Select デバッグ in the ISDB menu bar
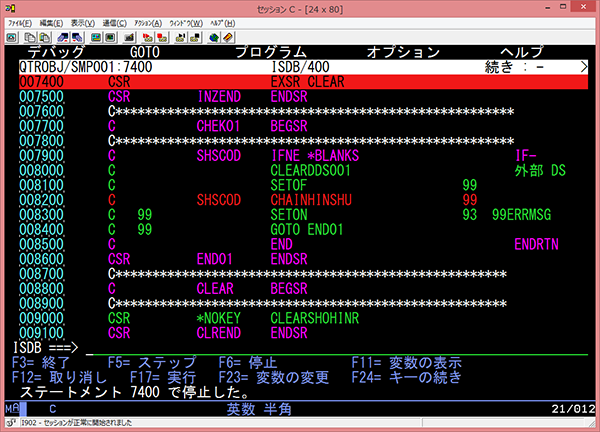This screenshot has height=432, width=600. pos(55,51)
